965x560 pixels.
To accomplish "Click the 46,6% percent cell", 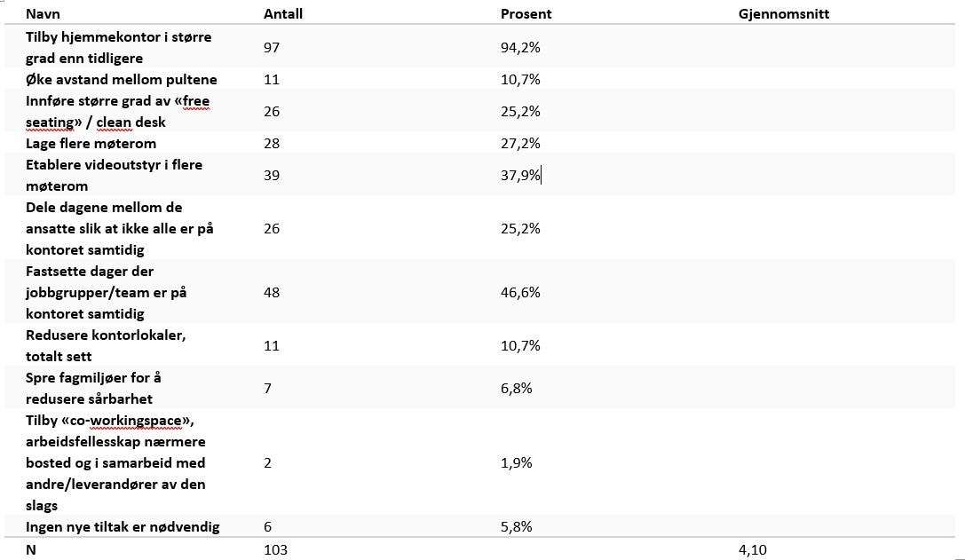I will coord(520,293).
